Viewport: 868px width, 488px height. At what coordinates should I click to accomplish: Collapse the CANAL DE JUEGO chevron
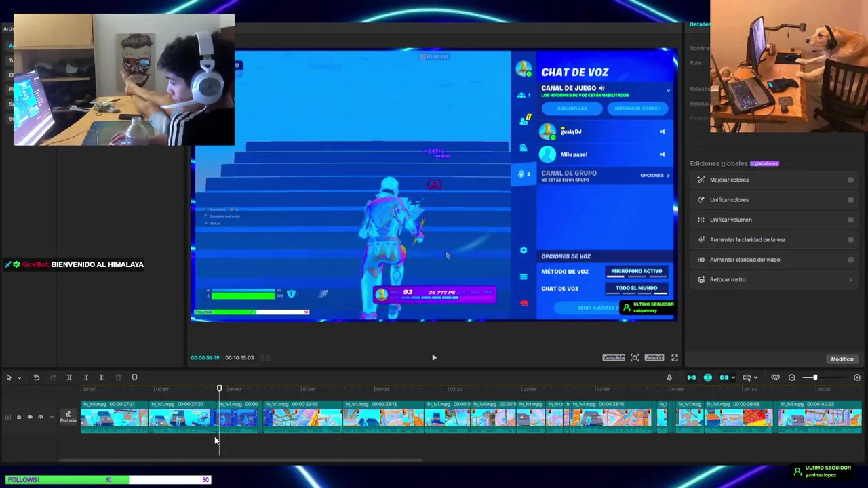pyautogui.click(x=668, y=91)
